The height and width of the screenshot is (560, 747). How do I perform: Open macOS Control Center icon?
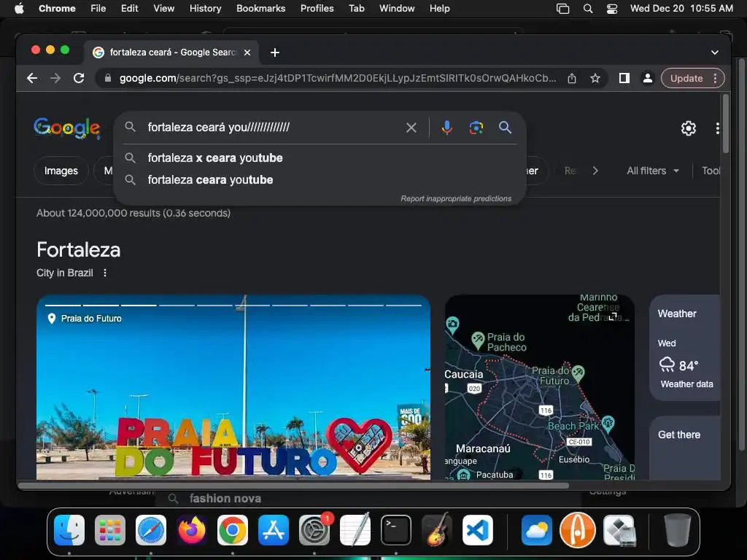pos(612,9)
